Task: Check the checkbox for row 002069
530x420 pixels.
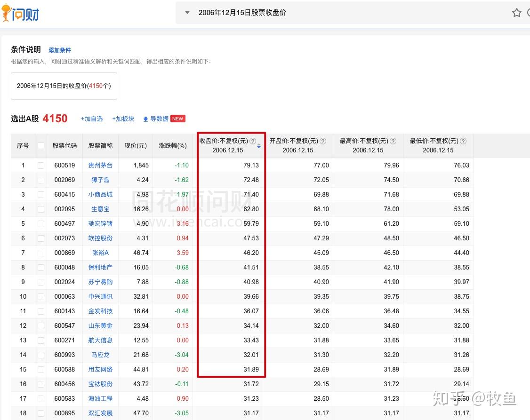Action: point(41,180)
